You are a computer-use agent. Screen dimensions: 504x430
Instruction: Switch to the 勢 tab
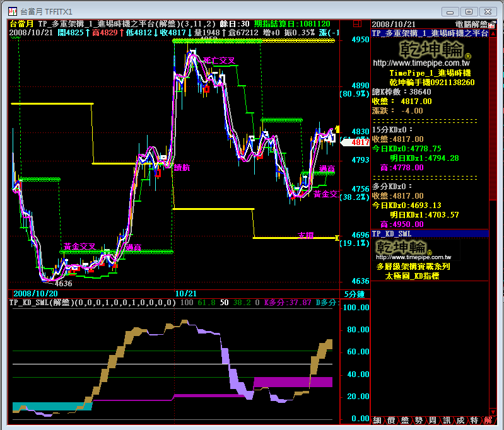click(419, 421)
